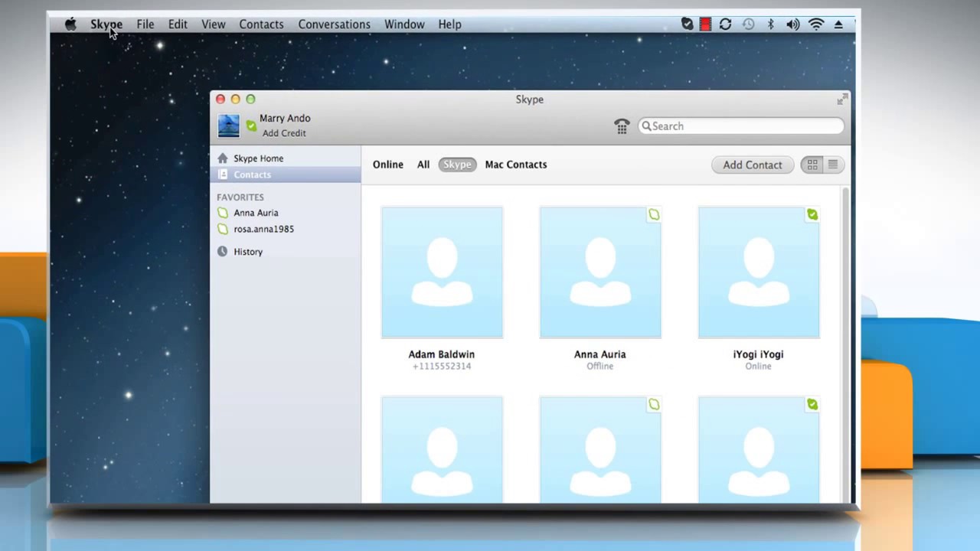Click the Wi-Fi menu bar icon
980x551 pixels.
(x=816, y=24)
